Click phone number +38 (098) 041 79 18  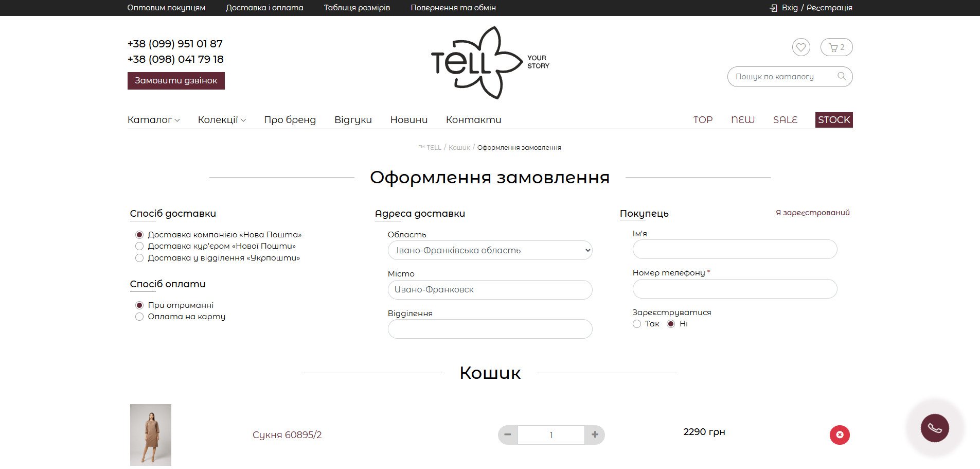click(x=175, y=59)
